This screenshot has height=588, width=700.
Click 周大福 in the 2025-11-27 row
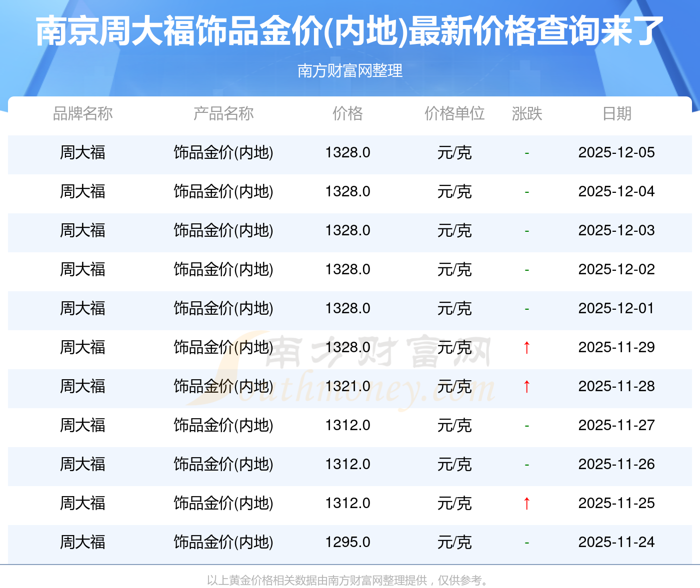point(83,425)
